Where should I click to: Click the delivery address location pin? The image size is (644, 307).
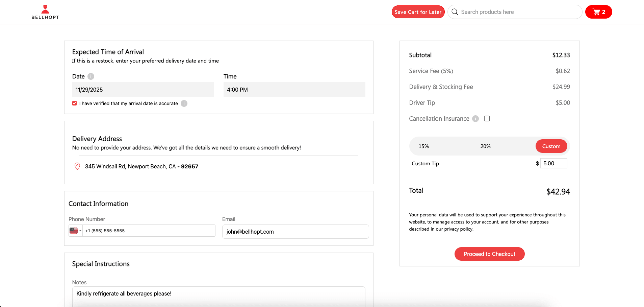77,166
